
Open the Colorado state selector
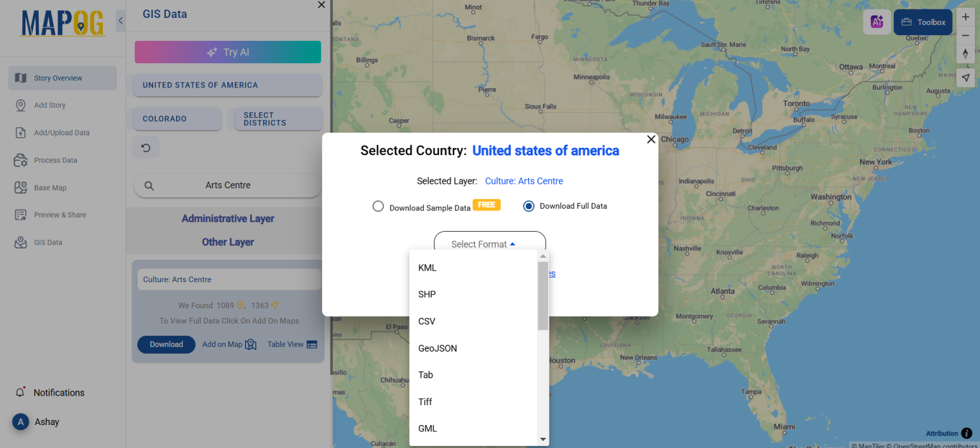click(177, 119)
